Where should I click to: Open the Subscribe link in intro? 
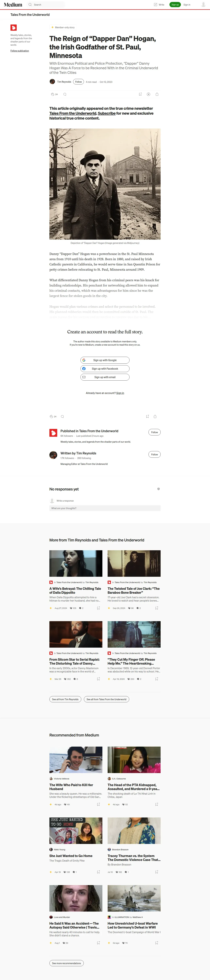107,113
